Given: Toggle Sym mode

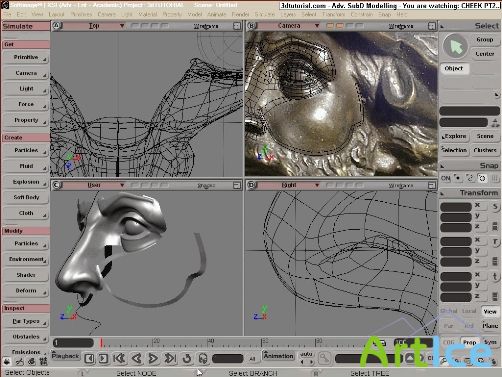Looking at the screenshot, I should point(490,342).
